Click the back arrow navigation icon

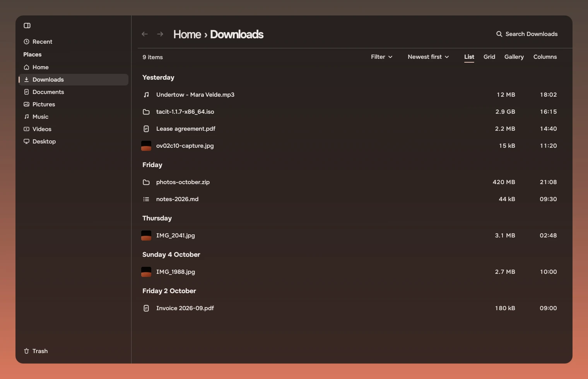145,34
